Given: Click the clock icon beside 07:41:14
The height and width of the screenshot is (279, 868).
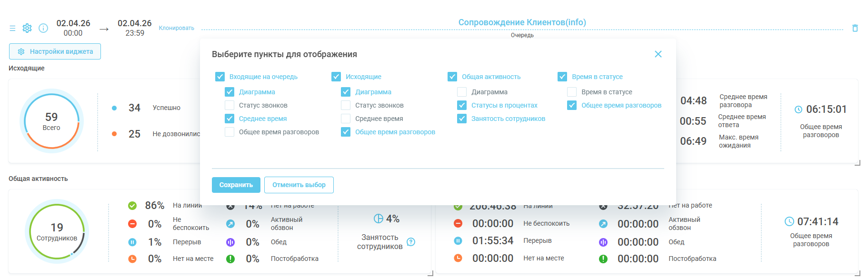Looking at the screenshot, I should pyautogui.click(x=789, y=221).
